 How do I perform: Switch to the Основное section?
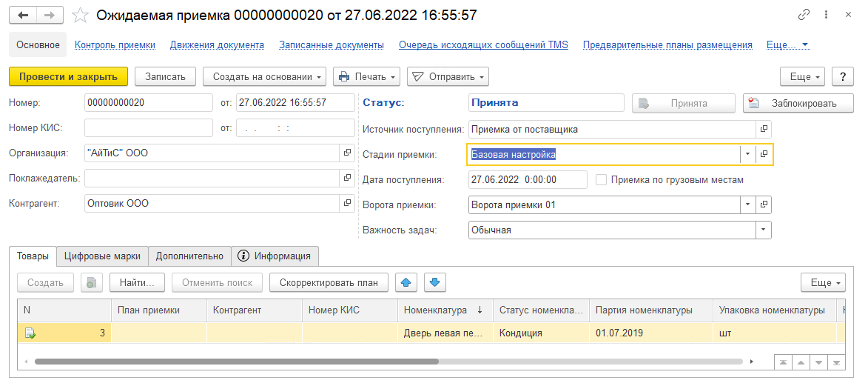pyautogui.click(x=38, y=45)
